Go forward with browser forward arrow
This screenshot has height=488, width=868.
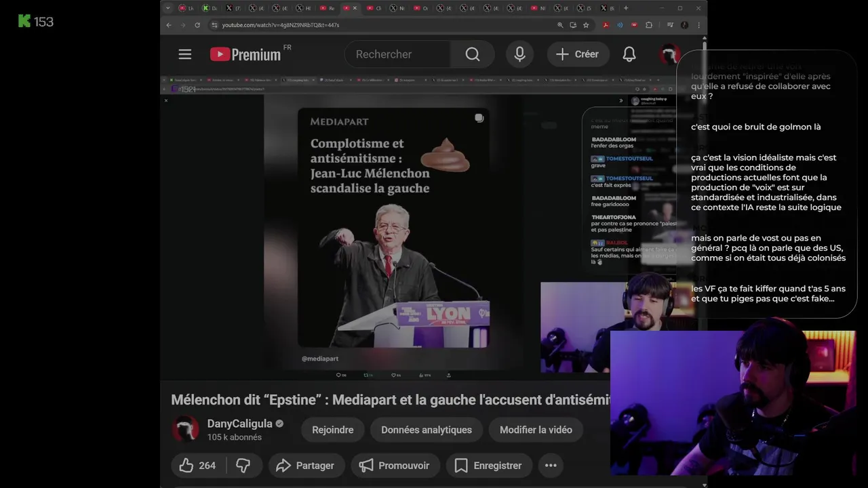182,25
